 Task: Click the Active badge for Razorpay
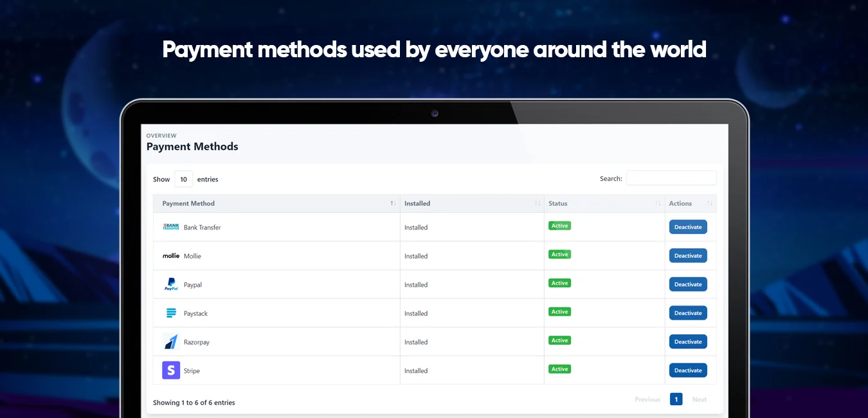coord(559,340)
